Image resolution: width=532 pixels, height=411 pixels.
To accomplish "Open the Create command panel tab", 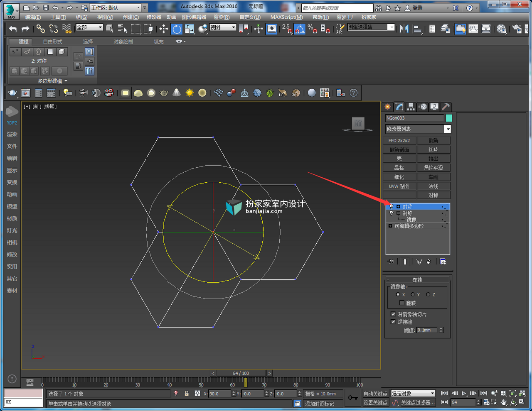I will (x=388, y=107).
